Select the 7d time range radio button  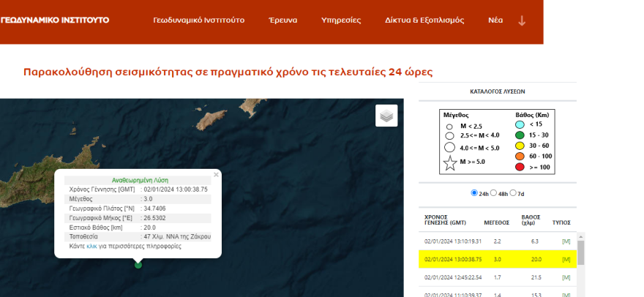512,193
